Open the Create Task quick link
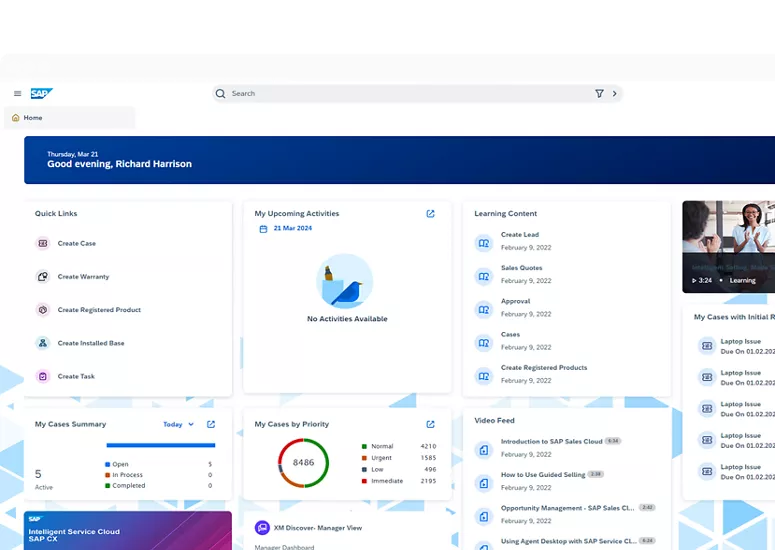Viewport: 775px width, 550px height. coord(76,377)
